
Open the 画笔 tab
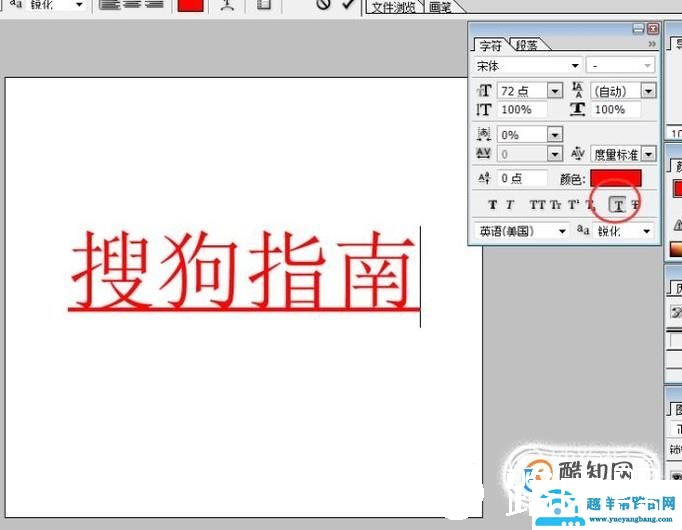tap(440, 7)
